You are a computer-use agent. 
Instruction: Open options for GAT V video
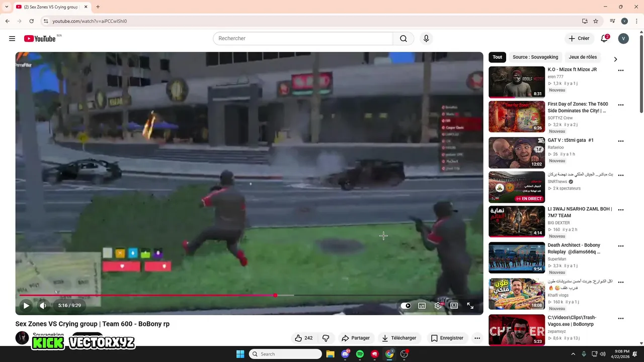620,141
